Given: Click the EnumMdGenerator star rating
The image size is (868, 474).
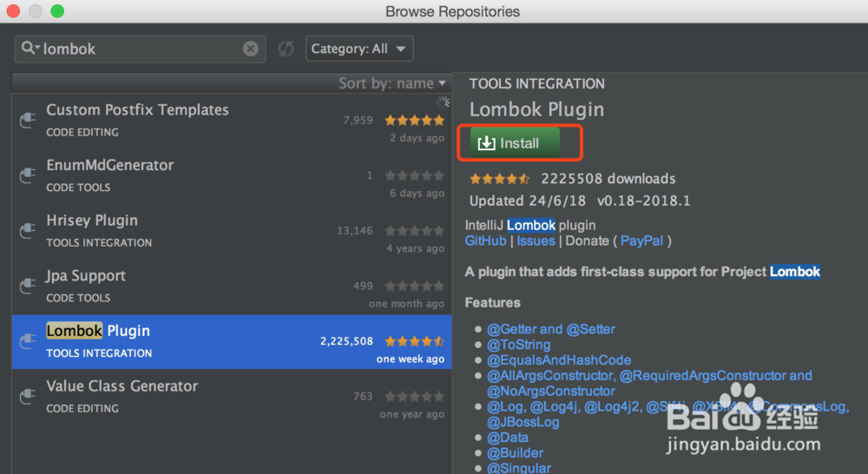Looking at the screenshot, I should (415, 175).
